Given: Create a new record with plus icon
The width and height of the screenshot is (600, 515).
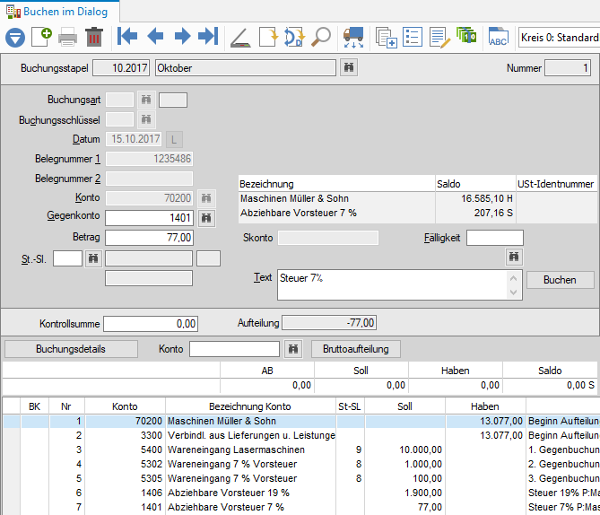Looking at the screenshot, I should [x=41, y=37].
